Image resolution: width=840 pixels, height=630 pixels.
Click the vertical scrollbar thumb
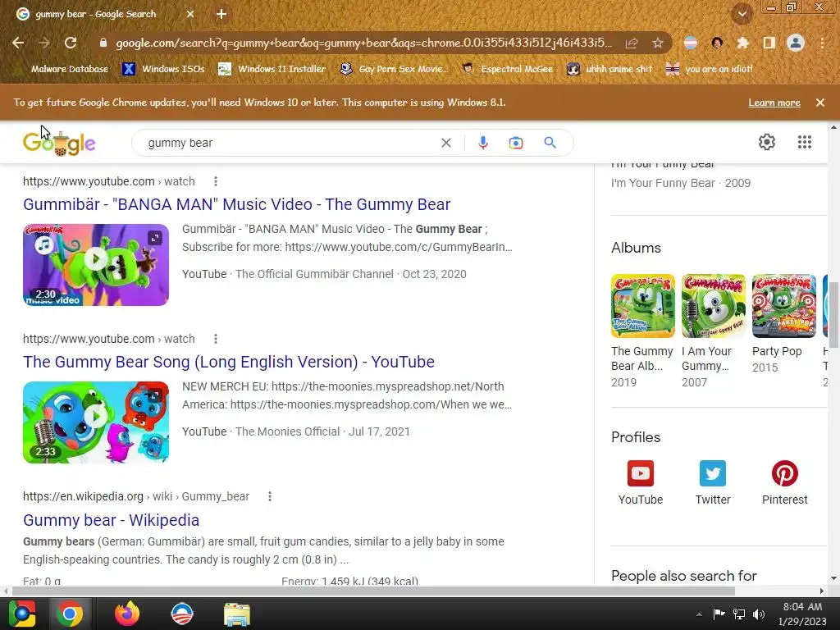(833, 314)
